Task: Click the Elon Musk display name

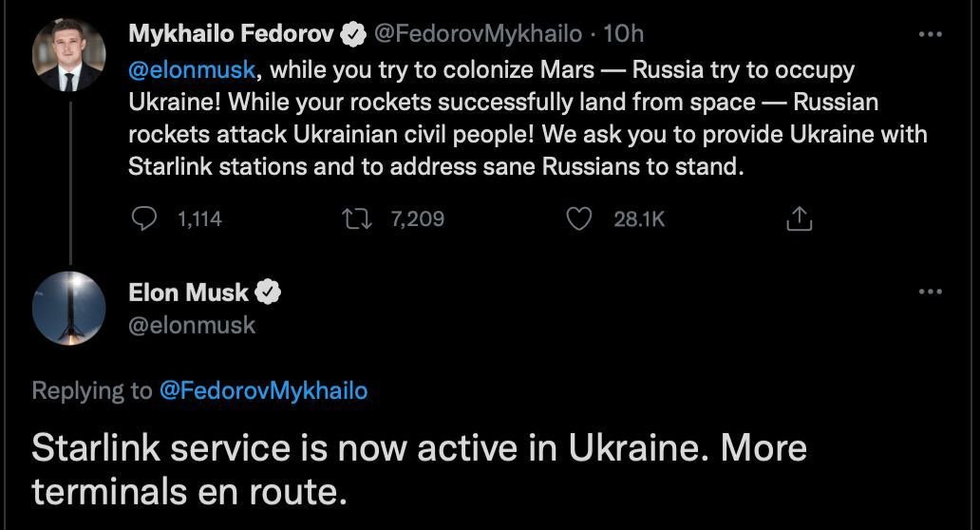Action: click(x=188, y=293)
